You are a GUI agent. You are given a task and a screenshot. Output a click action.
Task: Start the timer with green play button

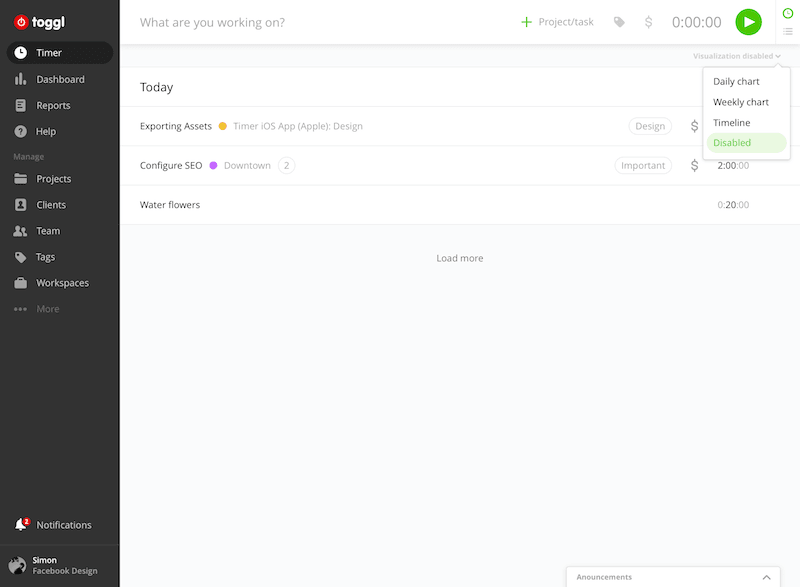point(748,22)
